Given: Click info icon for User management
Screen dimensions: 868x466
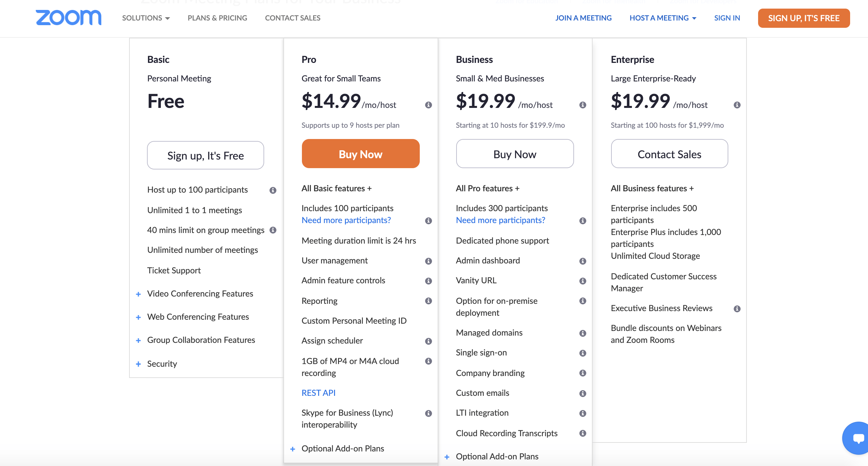Looking at the screenshot, I should [x=428, y=261].
